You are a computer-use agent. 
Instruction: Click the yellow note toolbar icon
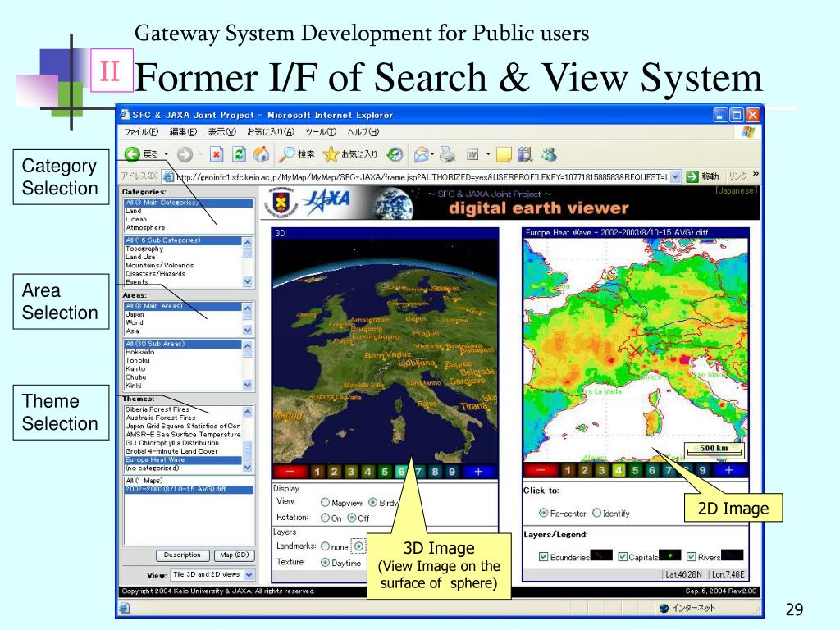504,154
